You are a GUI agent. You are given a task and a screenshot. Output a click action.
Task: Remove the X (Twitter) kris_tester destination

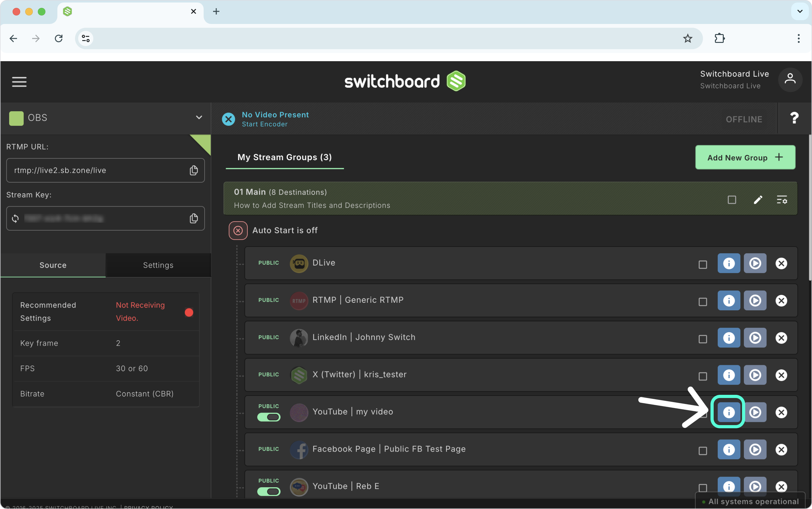pyautogui.click(x=781, y=375)
